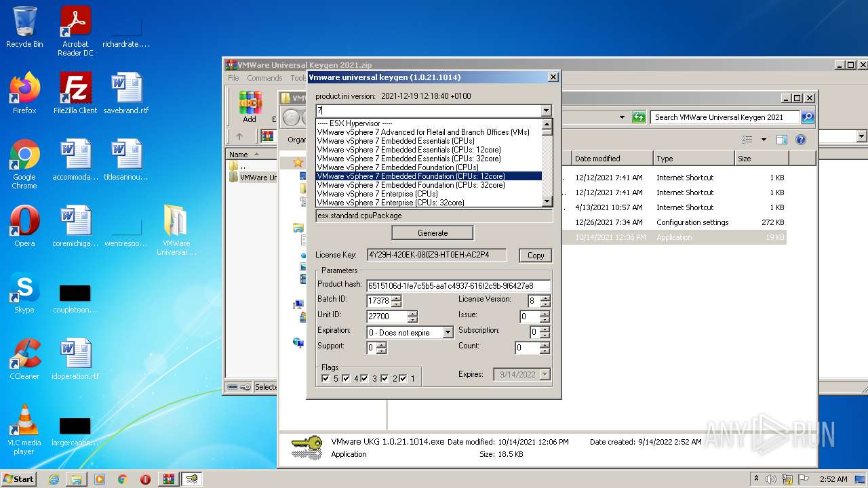Image resolution: width=868 pixels, height=488 pixels.
Task: Open the VLC media player shortcut
Action: [24, 430]
